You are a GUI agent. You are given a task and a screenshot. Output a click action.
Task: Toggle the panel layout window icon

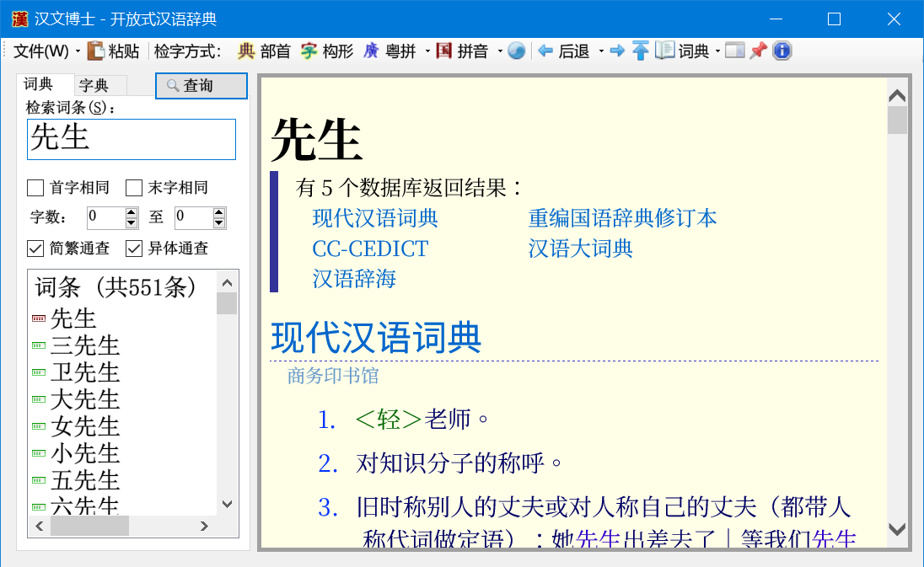click(x=735, y=51)
